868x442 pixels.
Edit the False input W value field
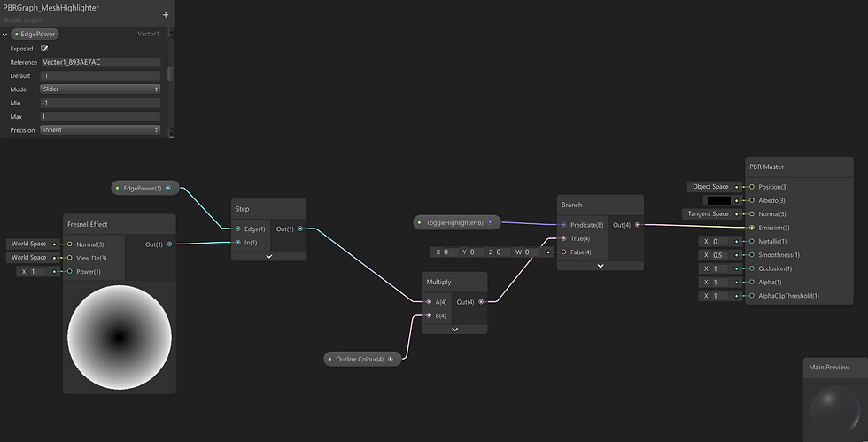531,252
